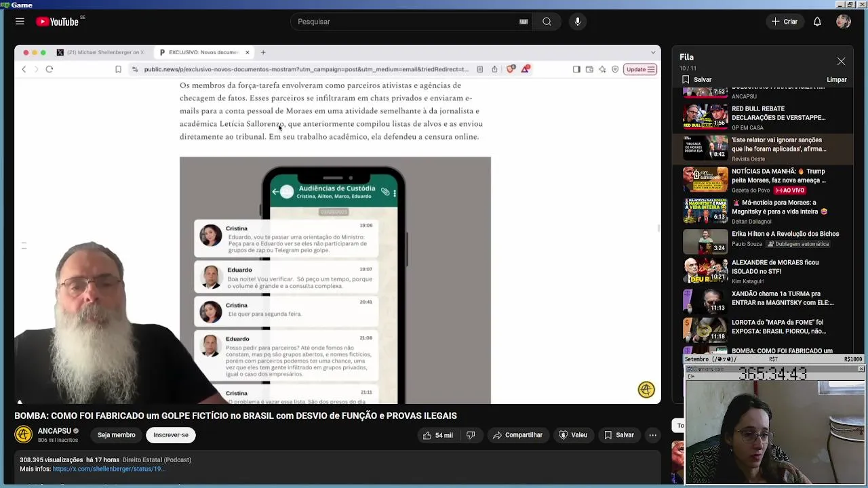Click the ANCAPSU channel avatar below video
868x488 pixels.
[24, 434]
